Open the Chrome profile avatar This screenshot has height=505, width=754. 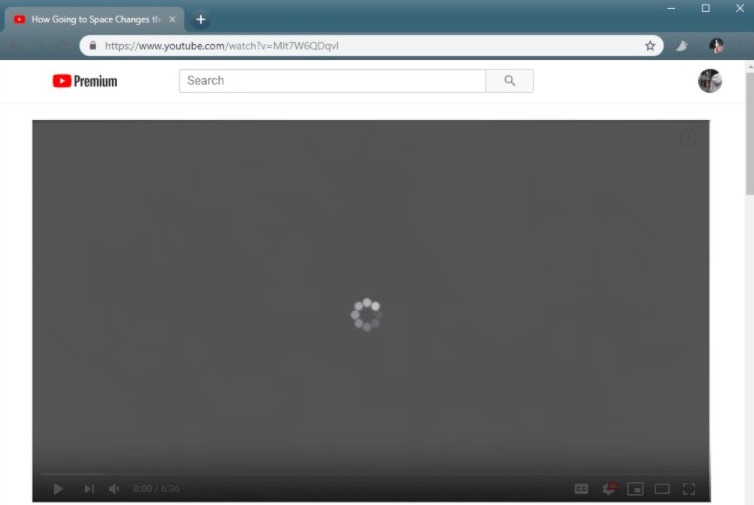click(x=716, y=46)
